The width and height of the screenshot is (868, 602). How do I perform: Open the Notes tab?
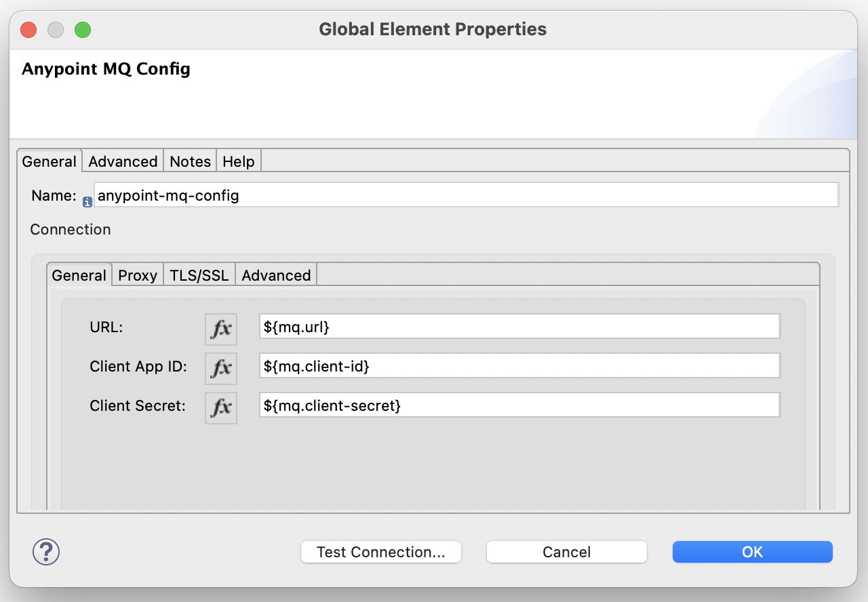(190, 161)
